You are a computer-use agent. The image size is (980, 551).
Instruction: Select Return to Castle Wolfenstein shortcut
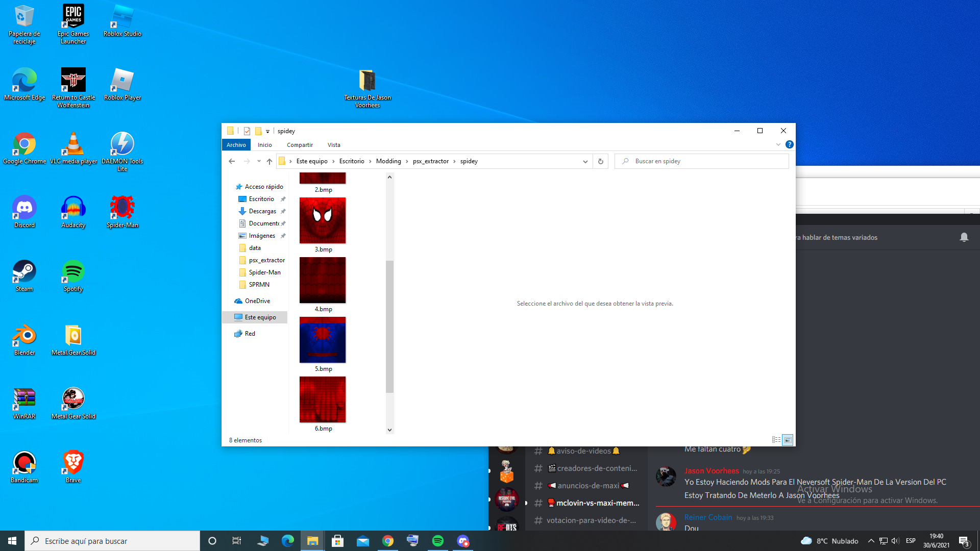click(x=73, y=88)
